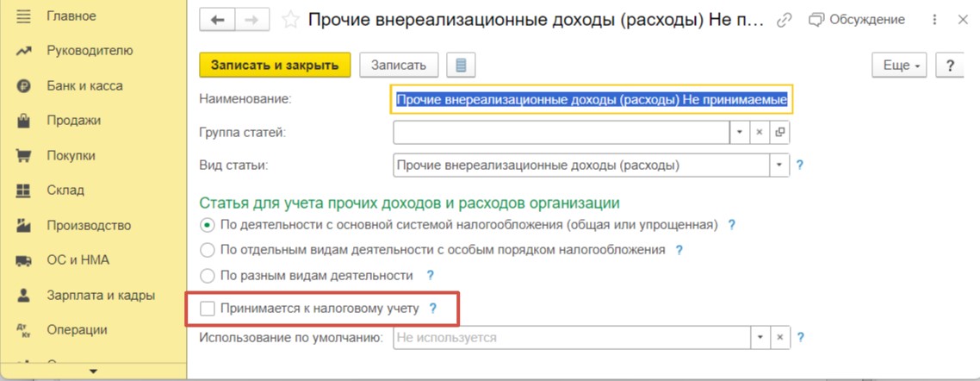Show hint for Принимается к налоговому учету
This screenshot has height=381, width=980.
point(432,309)
